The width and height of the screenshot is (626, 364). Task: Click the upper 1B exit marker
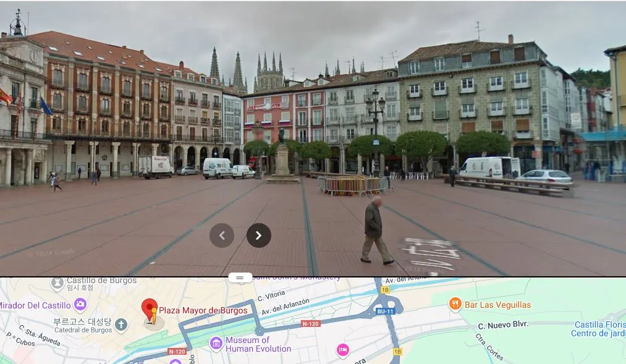click(x=385, y=290)
